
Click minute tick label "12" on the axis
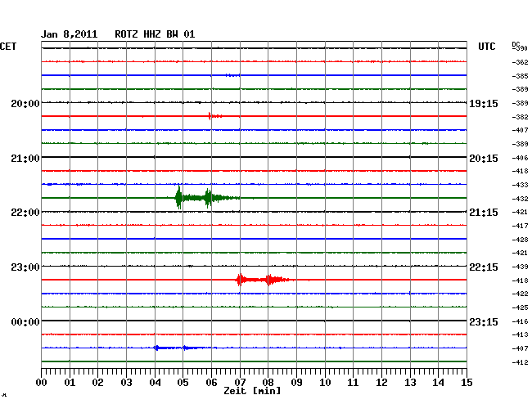coord(381,383)
